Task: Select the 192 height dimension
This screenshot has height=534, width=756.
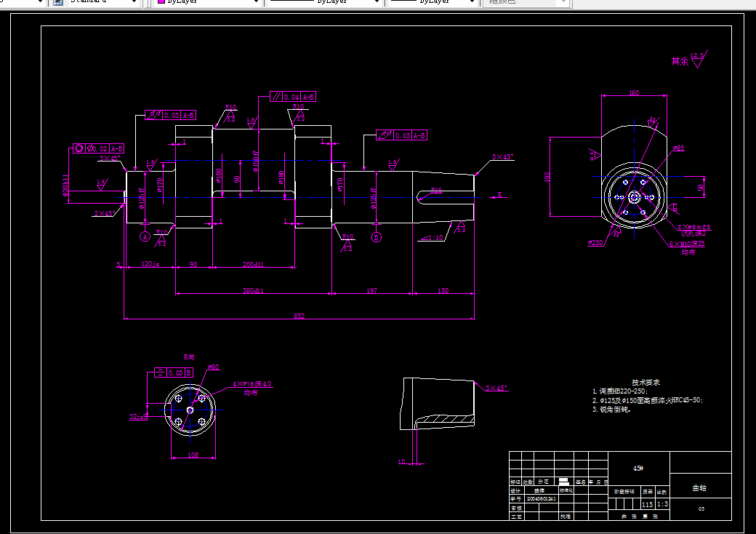Action: [x=547, y=177]
